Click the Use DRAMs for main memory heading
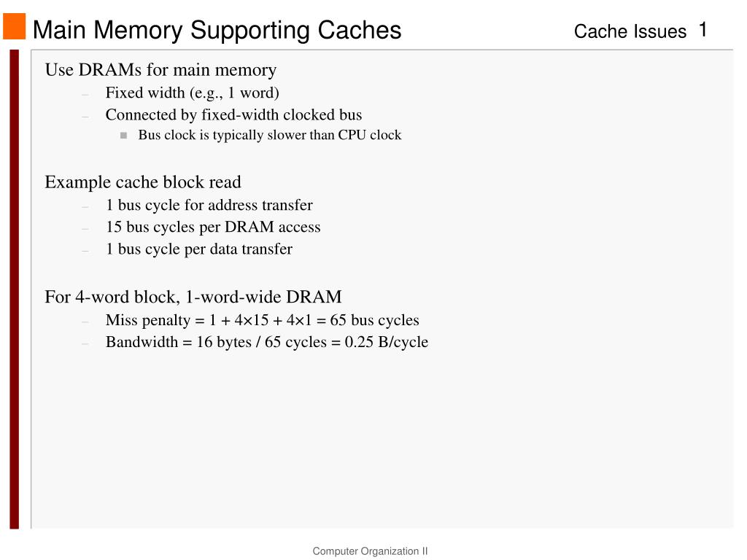747x560 pixels. 160,70
